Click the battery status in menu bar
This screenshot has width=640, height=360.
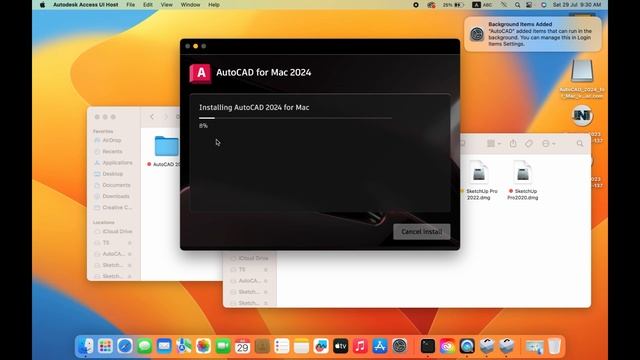click(453, 5)
